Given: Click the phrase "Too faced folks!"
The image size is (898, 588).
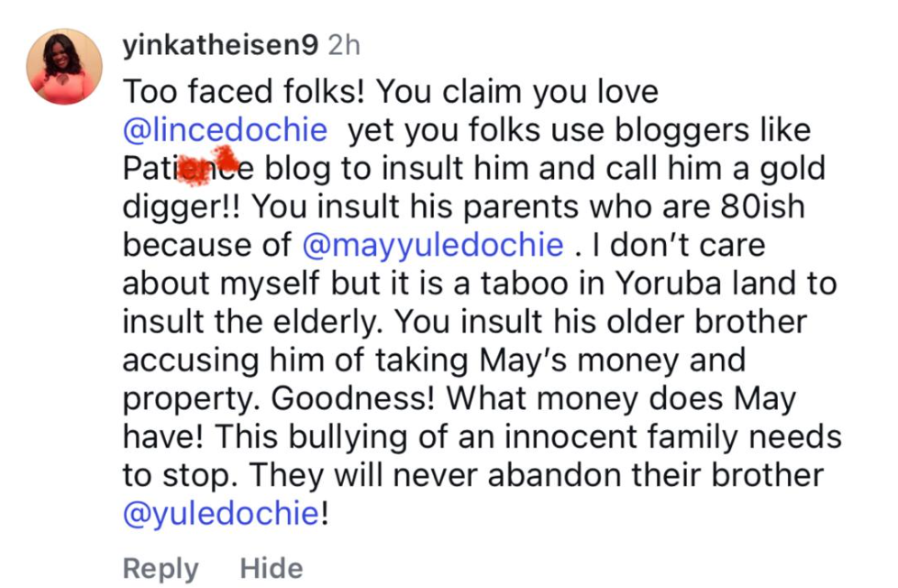Looking at the screenshot, I should [x=245, y=92].
